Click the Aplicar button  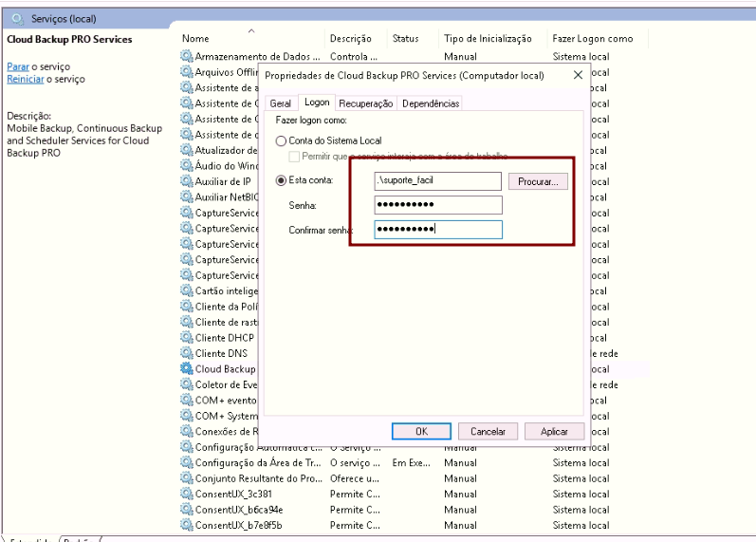pyautogui.click(x=555, y=431)
